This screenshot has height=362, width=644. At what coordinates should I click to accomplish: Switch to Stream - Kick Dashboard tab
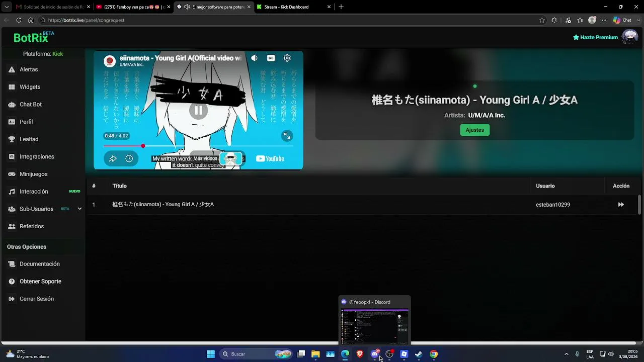point(294,7)
